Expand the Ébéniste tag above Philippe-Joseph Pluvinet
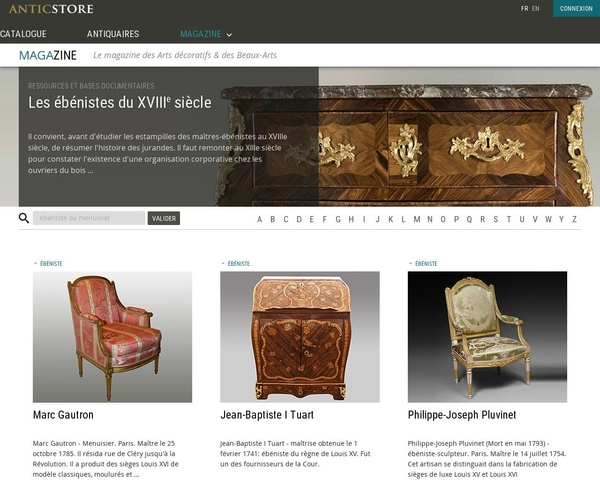Image resolution: width=600 pixels, height=480 pixels. (423, 263)
